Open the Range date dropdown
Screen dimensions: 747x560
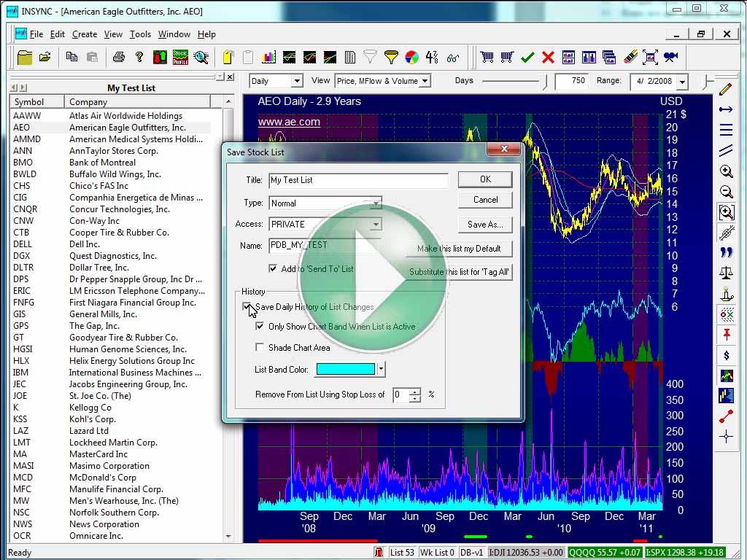pyautogui.click(x=682, y=82)
